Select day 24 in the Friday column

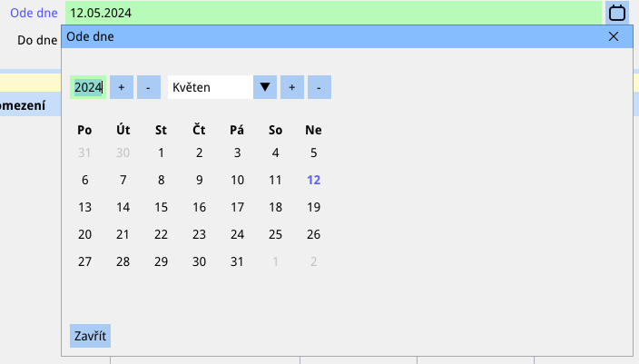(x=238, y=234)
